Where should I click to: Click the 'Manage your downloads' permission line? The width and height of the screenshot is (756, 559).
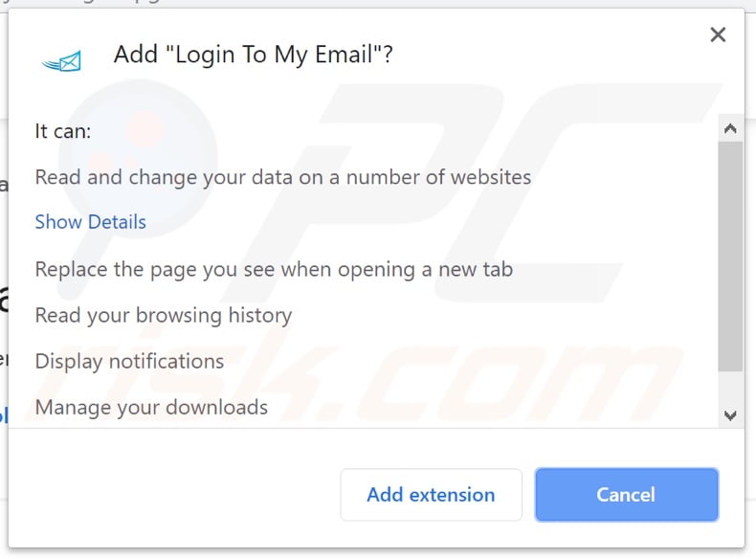point(151,407)
